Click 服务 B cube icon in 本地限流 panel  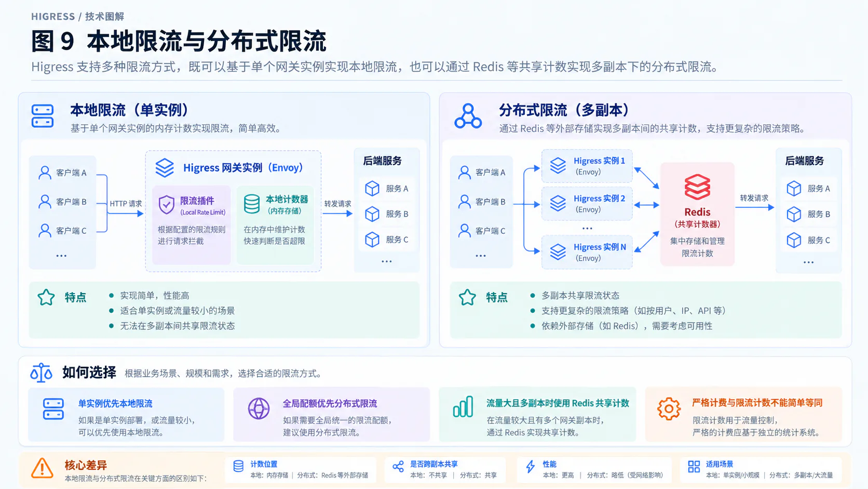372,214
